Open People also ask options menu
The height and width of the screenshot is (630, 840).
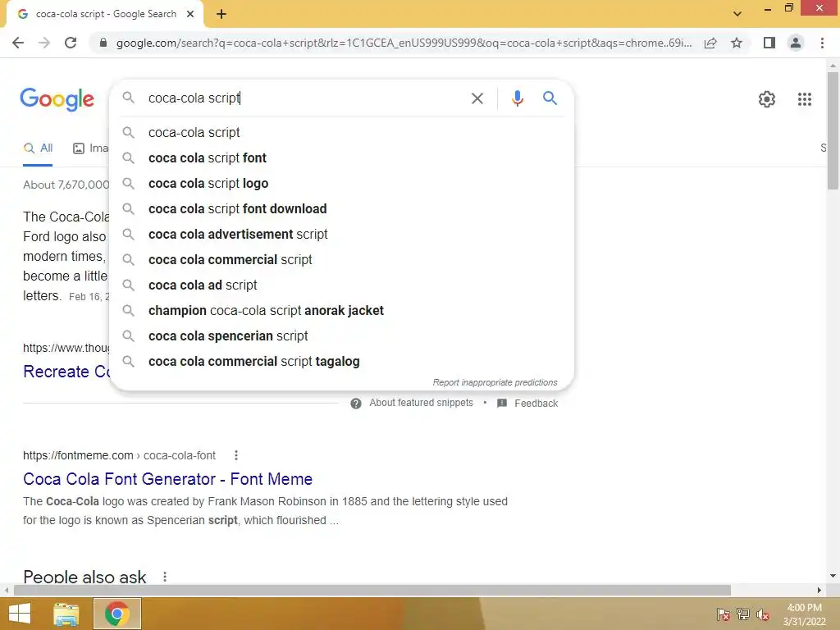pyautogui.click(x=165, y=577)
